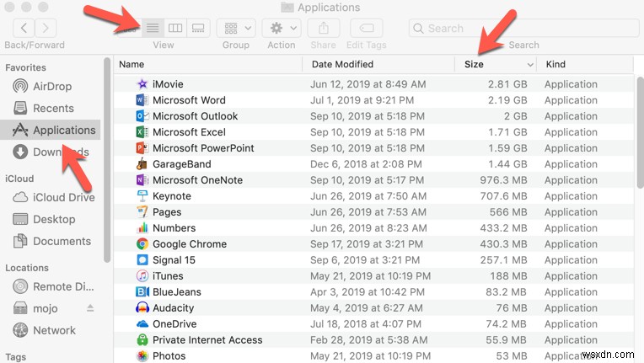This screenshot has height=363, width=644.
Task: Select the iTunes app icon
Action: point(142,276)
